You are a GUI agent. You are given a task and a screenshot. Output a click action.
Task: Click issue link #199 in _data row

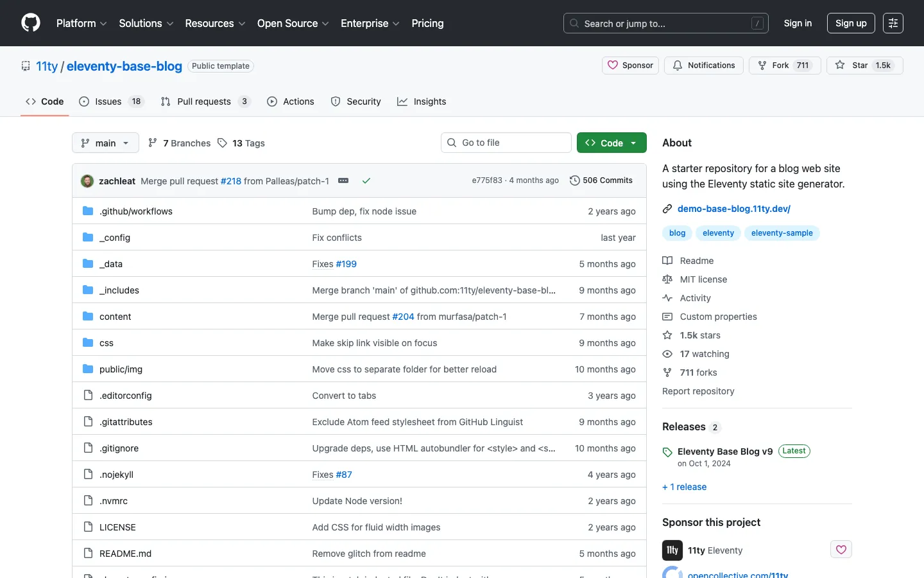pos(346,264)
